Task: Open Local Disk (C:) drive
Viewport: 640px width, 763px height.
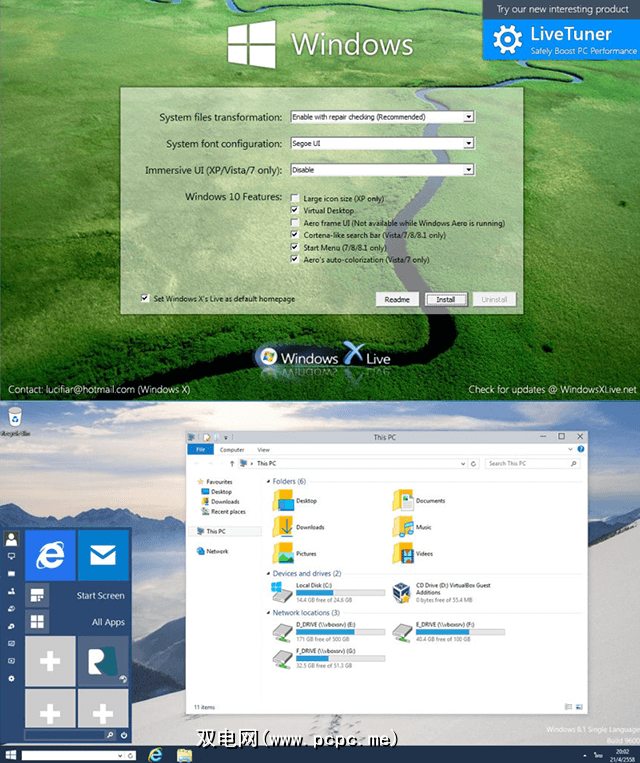Action: click(x=328, y=593)
